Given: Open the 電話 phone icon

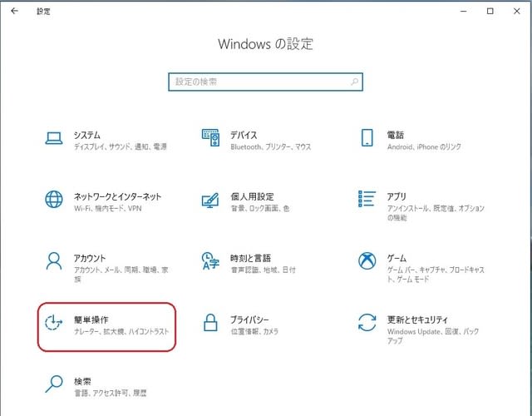Looking at the screenshot, I should pos(367,137).
